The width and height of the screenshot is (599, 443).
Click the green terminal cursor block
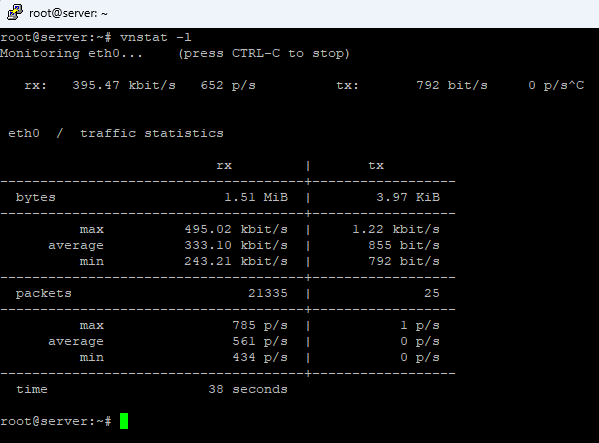(x=124, y=421)
